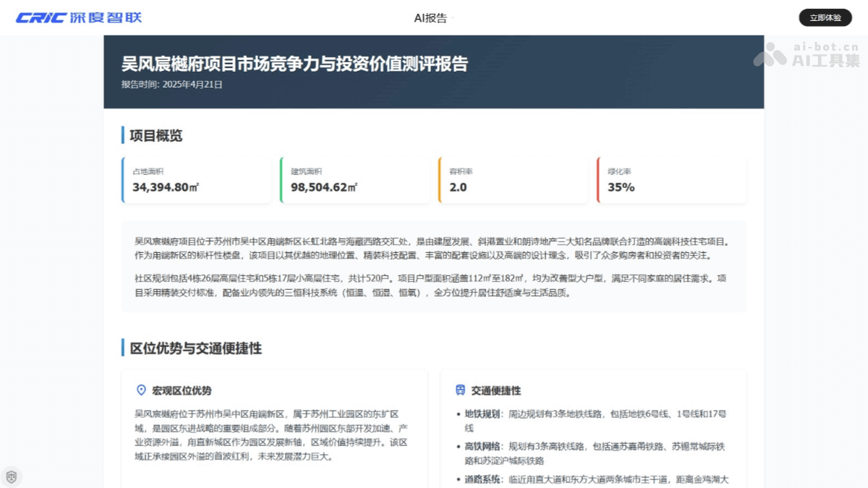Click the 报告时间 date text
This screenshot has height=488, width=868.
171,84
